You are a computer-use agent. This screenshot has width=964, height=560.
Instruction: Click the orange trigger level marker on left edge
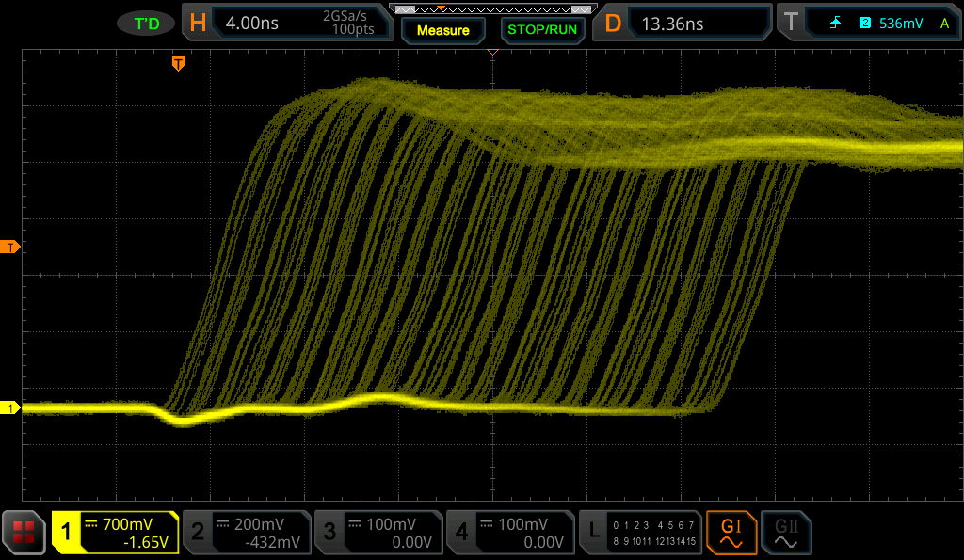tap(11, 248)
